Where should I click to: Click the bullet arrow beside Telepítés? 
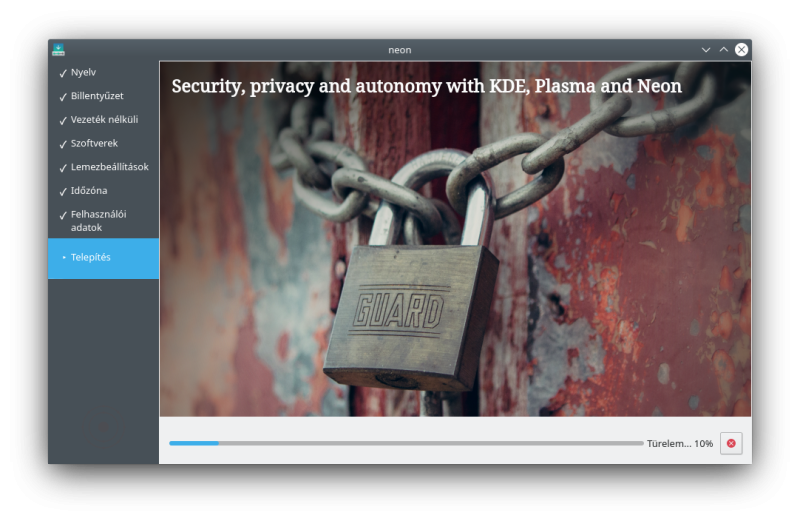(64, 257)
